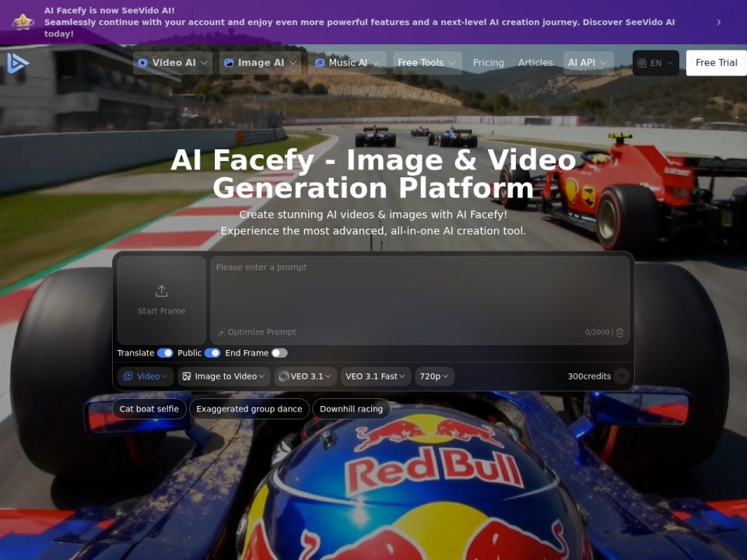This screenshot has height=560, width=747.
Task: Click the star mascot icon in banner
Action: 23,22
